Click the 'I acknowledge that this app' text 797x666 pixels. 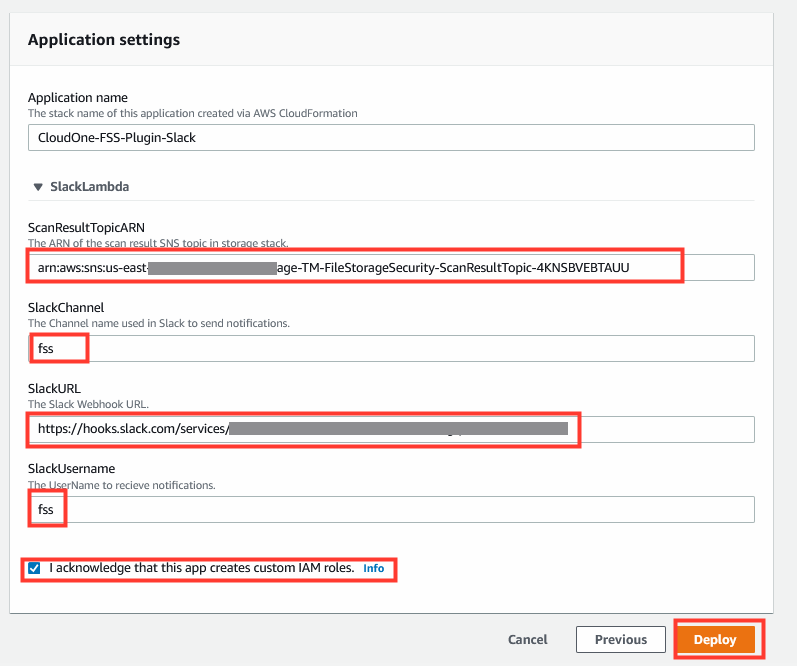pyautogui.click(x=202, y=568)
